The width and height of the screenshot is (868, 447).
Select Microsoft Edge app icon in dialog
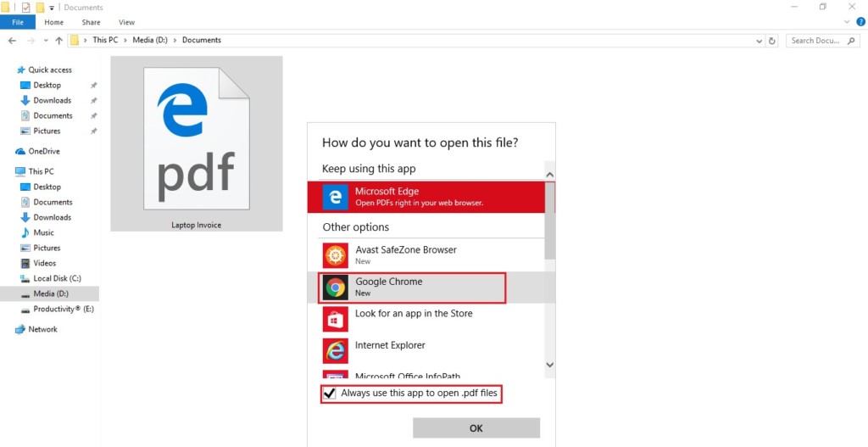click(336, 197)
